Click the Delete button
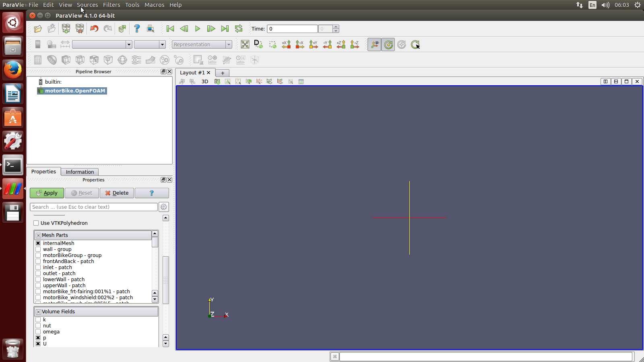The height and width of the screenshot is (362, 644). (117, 193)
